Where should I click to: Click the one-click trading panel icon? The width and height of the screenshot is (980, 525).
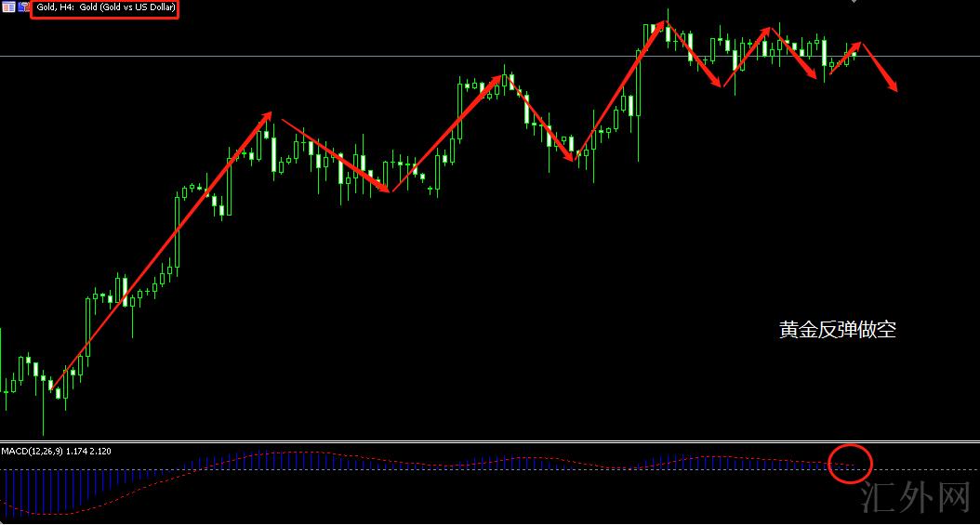coord(23,7)
